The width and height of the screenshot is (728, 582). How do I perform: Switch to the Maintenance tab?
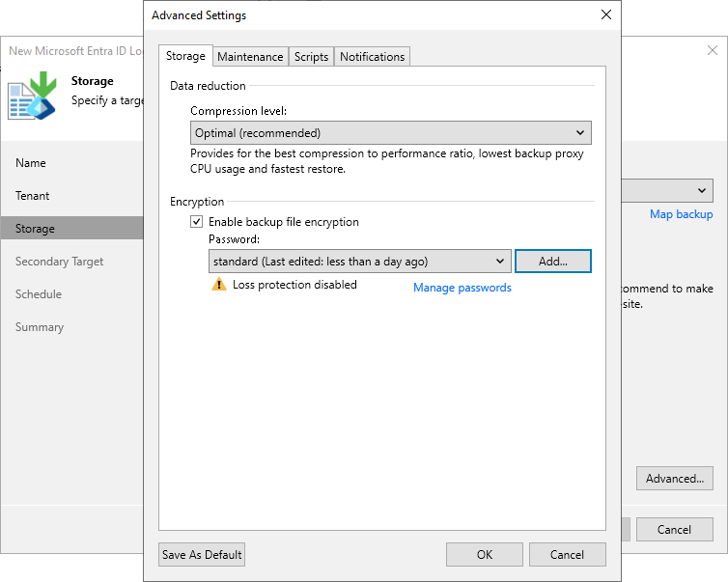(x=250, y=57)
